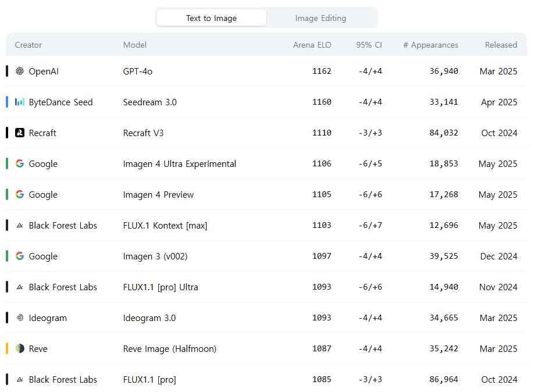534x392 pixels.
Task: Switch to the Image Editing tab
Action: coord(321,17)
